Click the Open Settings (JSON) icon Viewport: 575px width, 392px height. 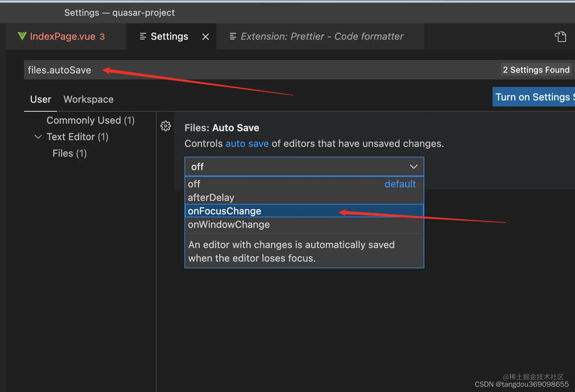point(561,37)
